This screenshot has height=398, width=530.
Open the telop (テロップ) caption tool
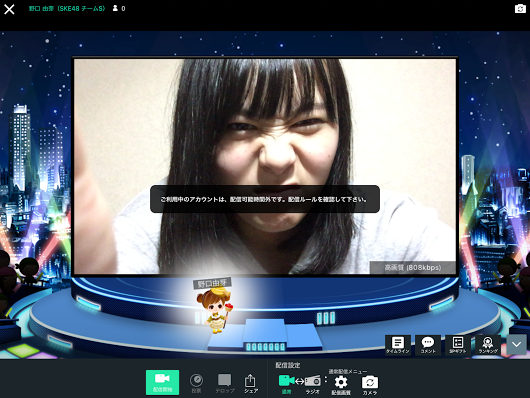tap(225, 383)
